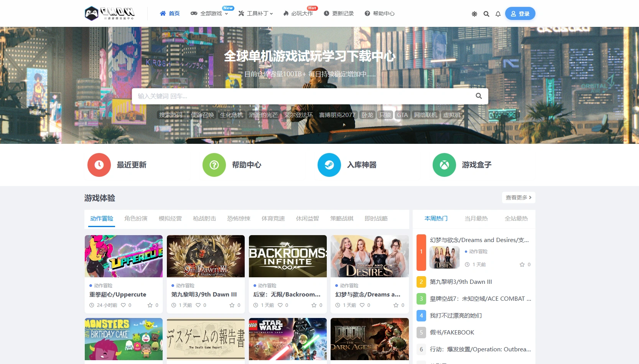Expand the 全部游戏 dropdown menu
Image resolution: width=639 pixels, height=364 pixels.
[209, 13]
